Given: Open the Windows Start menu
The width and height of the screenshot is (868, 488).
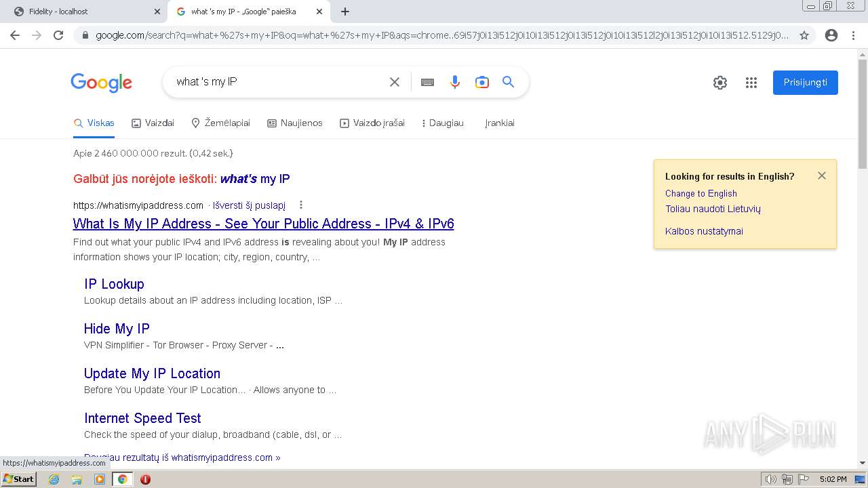Looking at the screenshot, I should [x=19, y=479].
